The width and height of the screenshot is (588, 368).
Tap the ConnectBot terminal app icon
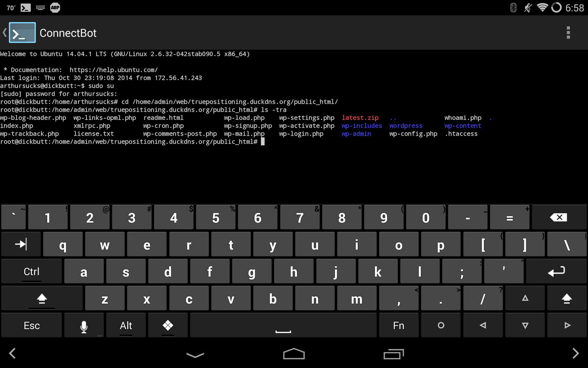tap(22, 33)
